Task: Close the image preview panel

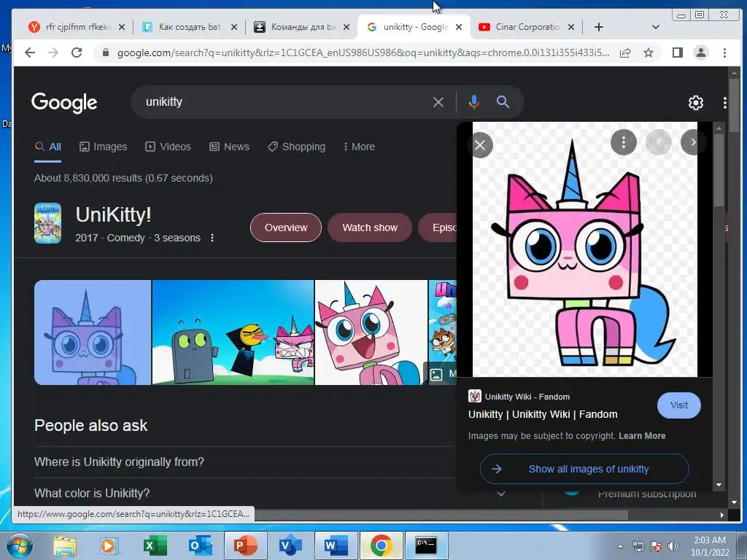Action: tap(480, 145)
